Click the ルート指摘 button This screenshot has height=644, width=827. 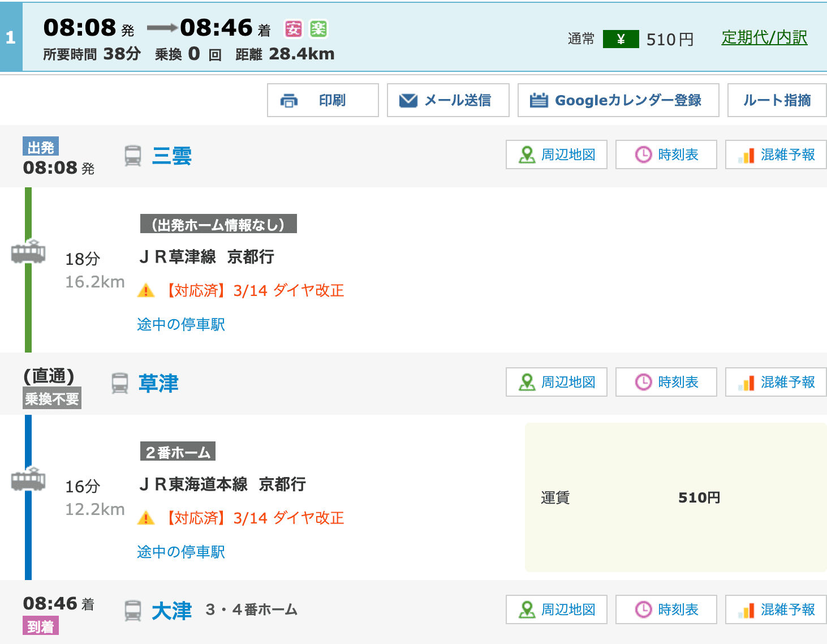pyautogui.click(x=777, y=100)
